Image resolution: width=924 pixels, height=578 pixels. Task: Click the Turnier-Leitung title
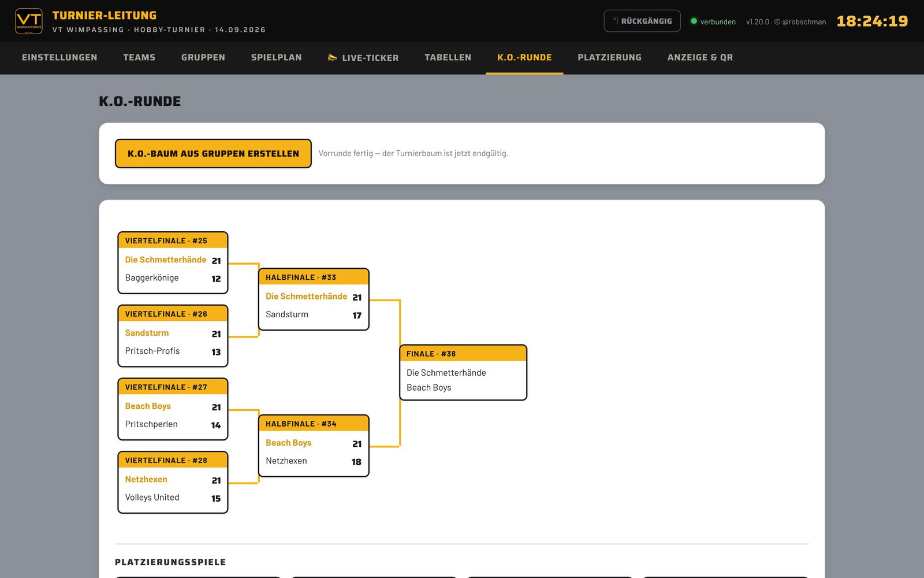point(105,16)
